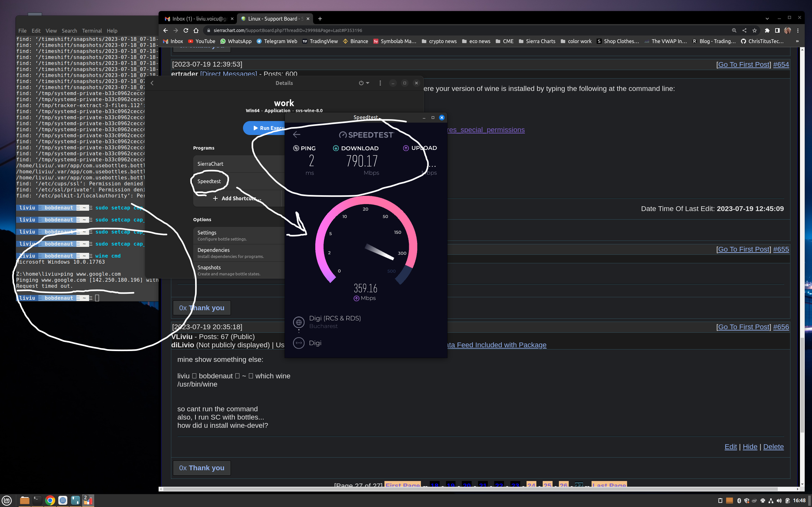
Task: Switch to the Gmail Inbox tab
Action: coord(198,19)
